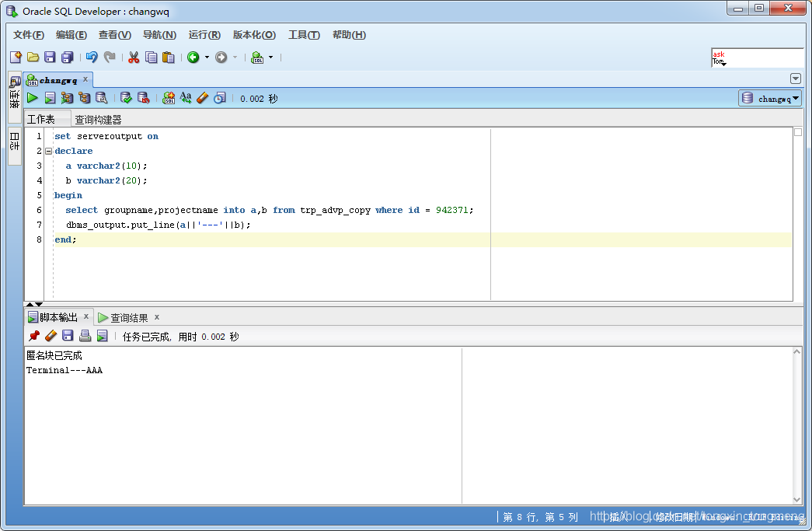Image resolution: width=812 pixels, height=531 pixels.
Task: Navigate back with the green arrow
Action: [193, 57]
